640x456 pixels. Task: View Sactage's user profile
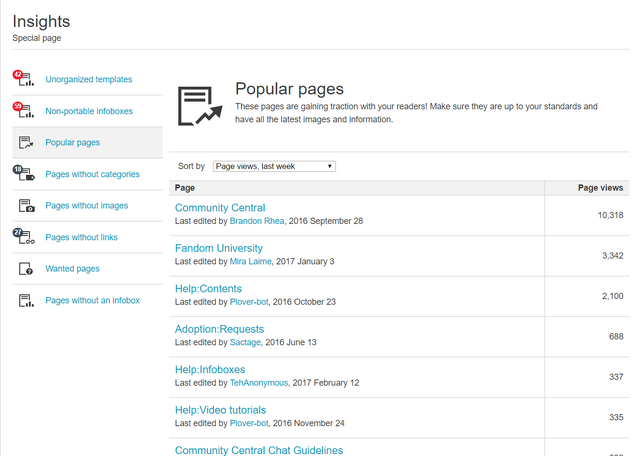click(x=245, y=342)
